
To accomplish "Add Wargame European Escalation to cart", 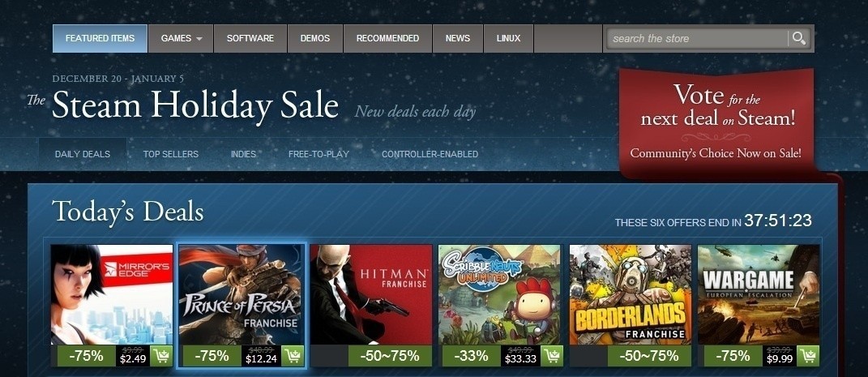I will pyautogui.click(x=808, y=355).
